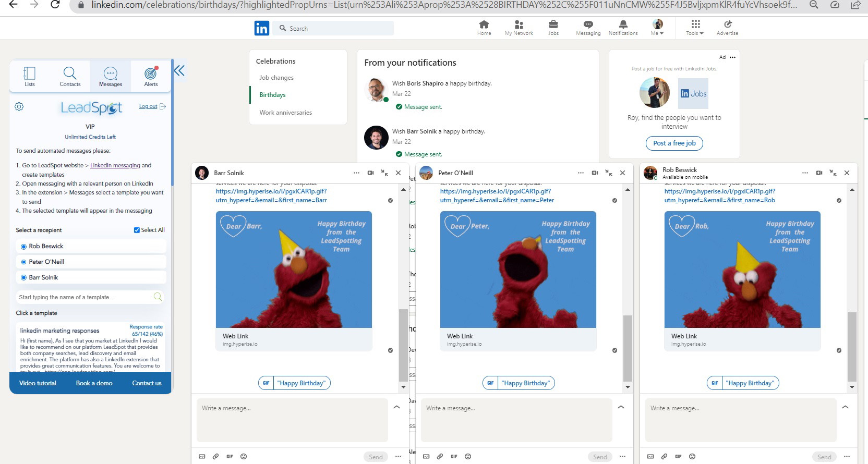The image size is (868, 464).
Task: Toggle the Select All checkbox
Action: click(137, 230)
